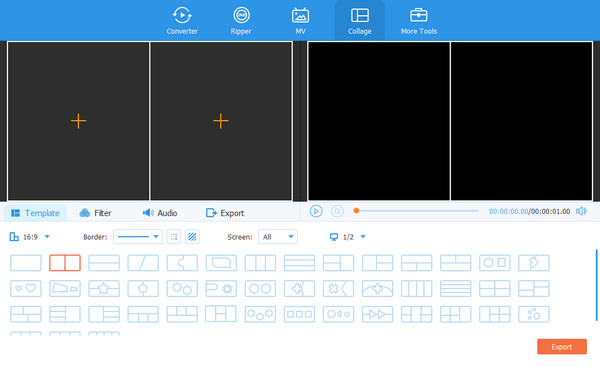The height and width of the screenshot is (368, 600).
Task: Pick the four horizontal rows template
Action: click(456, 288)
